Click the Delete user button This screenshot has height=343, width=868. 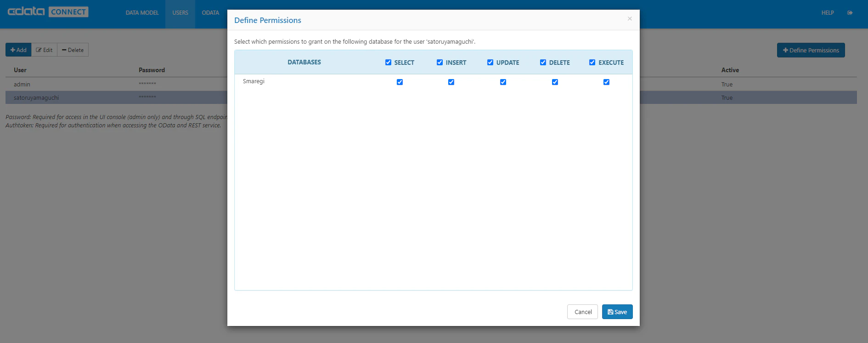[x=73, y=50]
